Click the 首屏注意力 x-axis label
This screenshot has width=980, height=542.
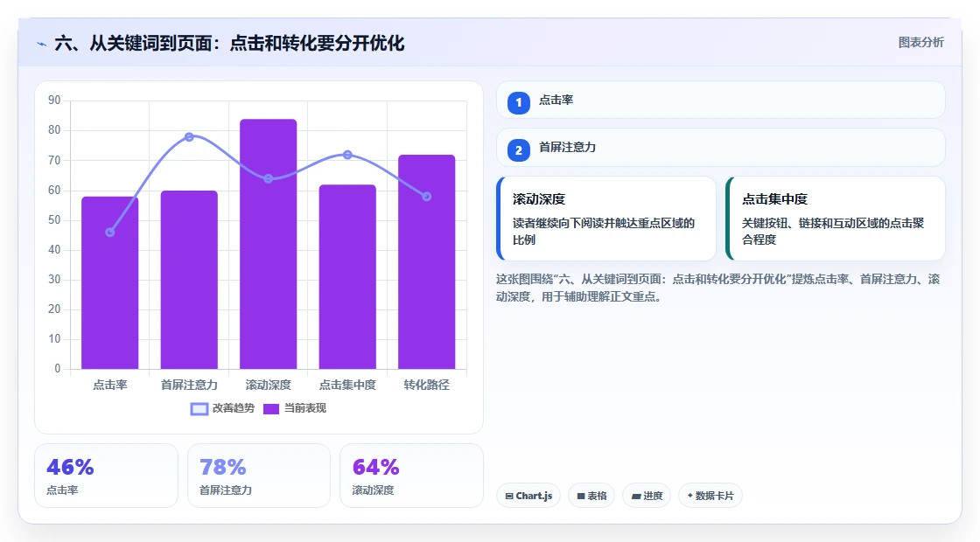pyautogui.click(x=189, y=386)
